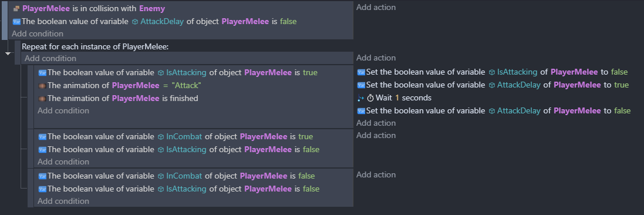Click the variable icon beside AttackDelay false condition

coord(16,21)
